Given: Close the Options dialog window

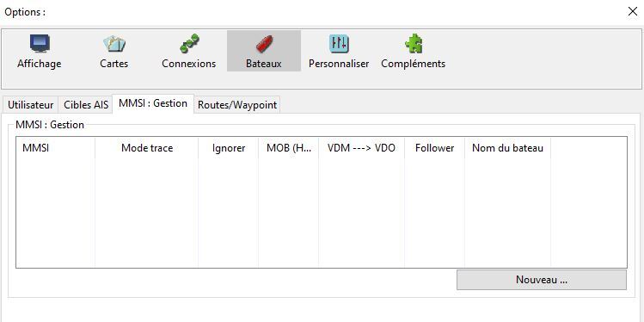Looking at the screenshot, I should click(633, 11).
